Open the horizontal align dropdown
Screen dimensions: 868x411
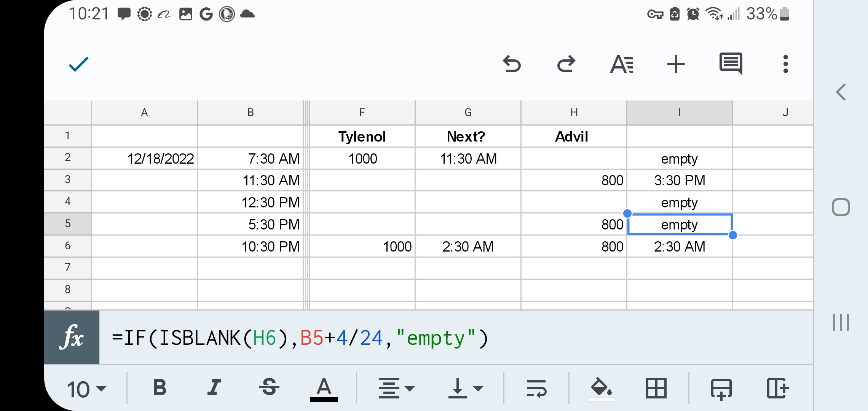click(396, 388)
